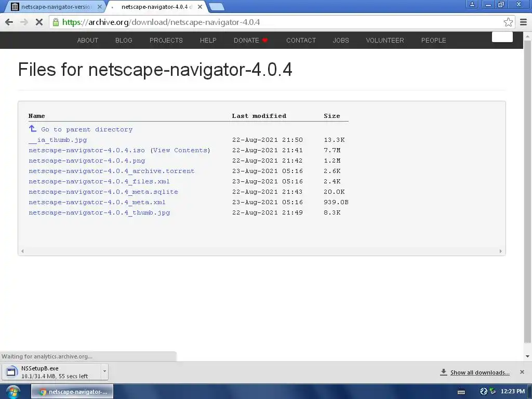Open netscape-navigator-4.0.4_thumb.jpg link
The width and height of the screenshot is (532, 399).
99,212
